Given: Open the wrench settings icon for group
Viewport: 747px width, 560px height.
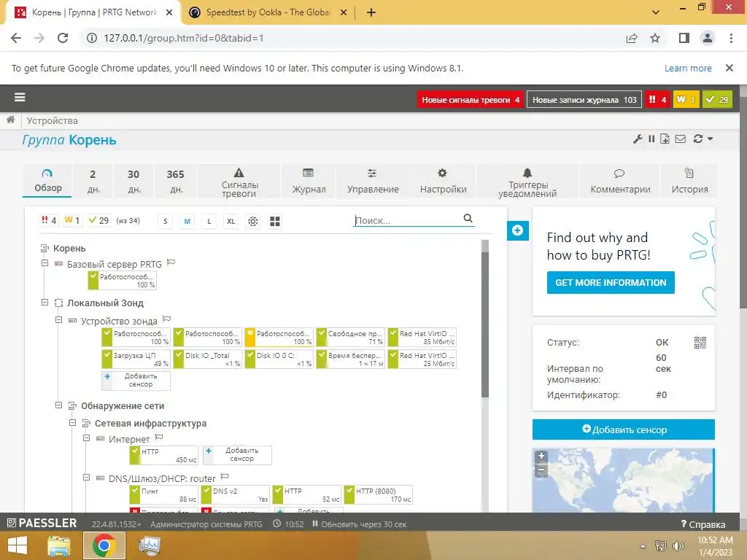Looking at the screenshot, I should point(638,139).
